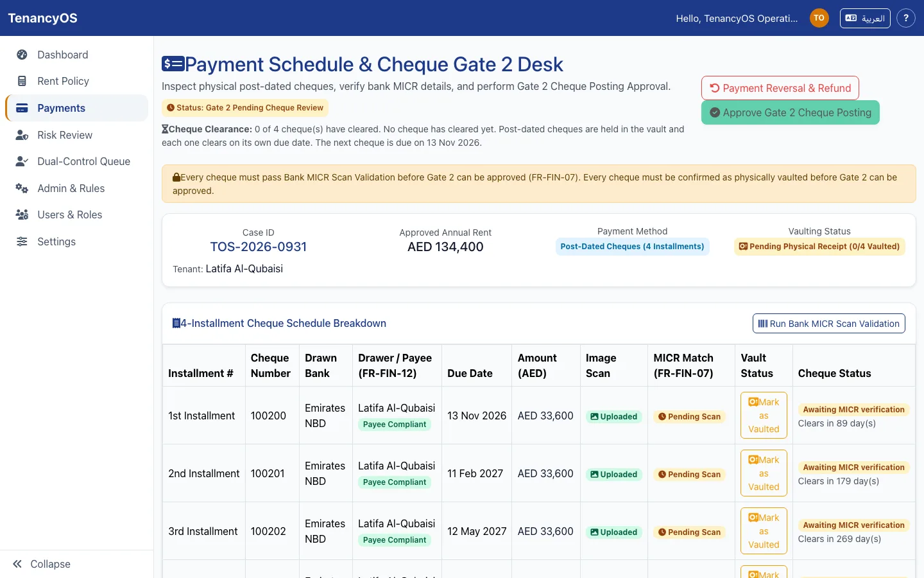The height and width of the screenshot is (578, 924).
Task: Click the Rent Policy calculator icon
Action: coord(22,81)
